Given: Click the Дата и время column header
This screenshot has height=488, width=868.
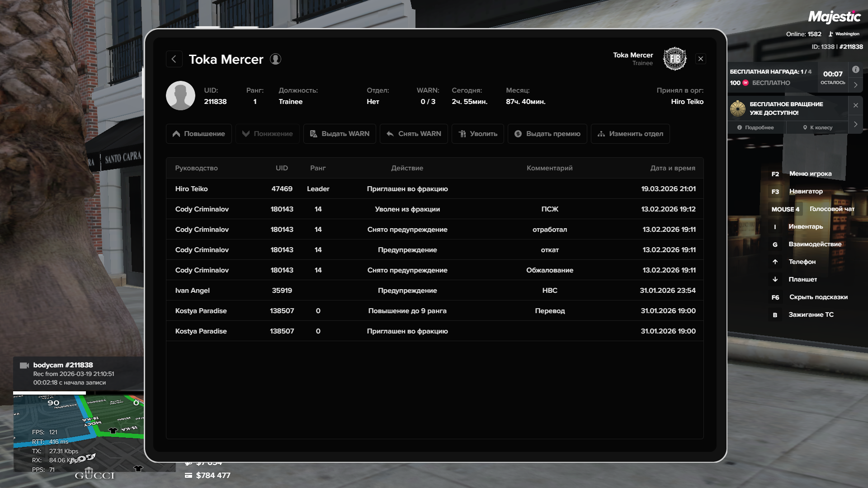Looking at the screenshot, I should (x=672, y=168).
